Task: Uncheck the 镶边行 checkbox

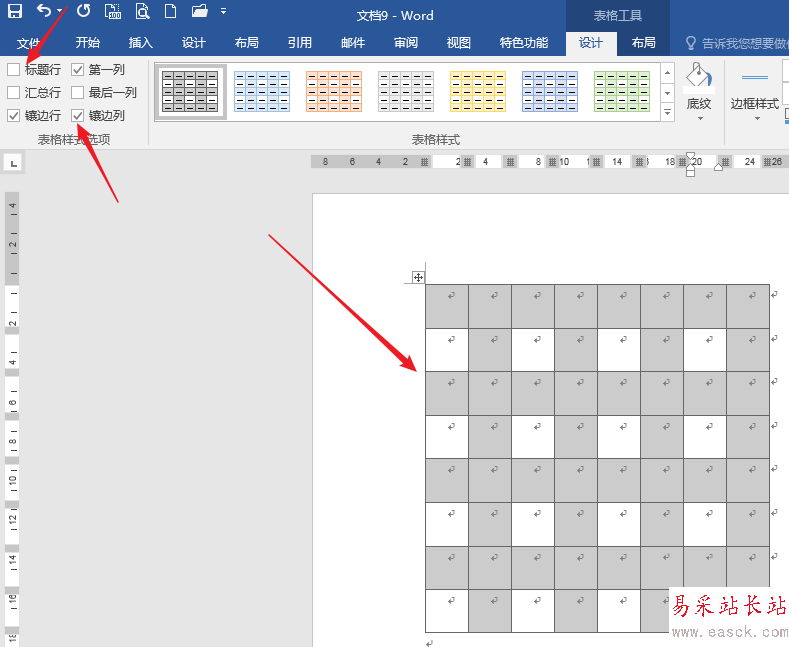Action: coord(14,116)
